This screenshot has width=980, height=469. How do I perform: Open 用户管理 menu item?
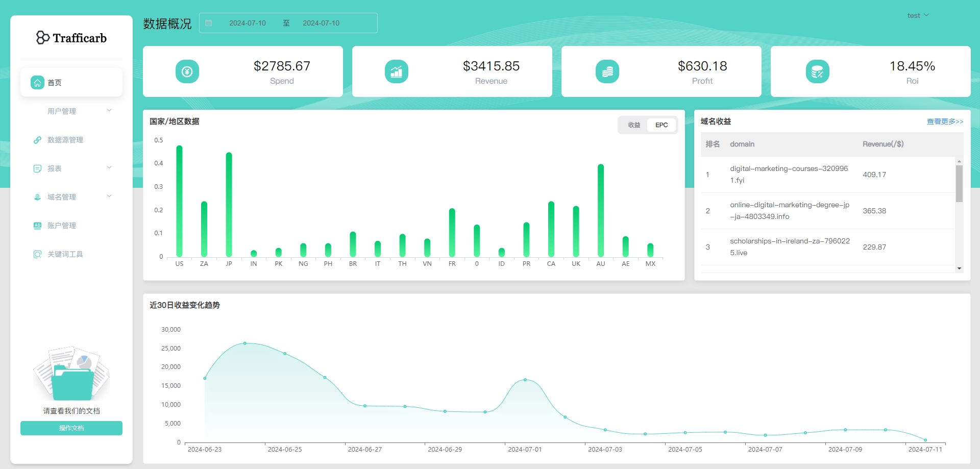(71, 111)
